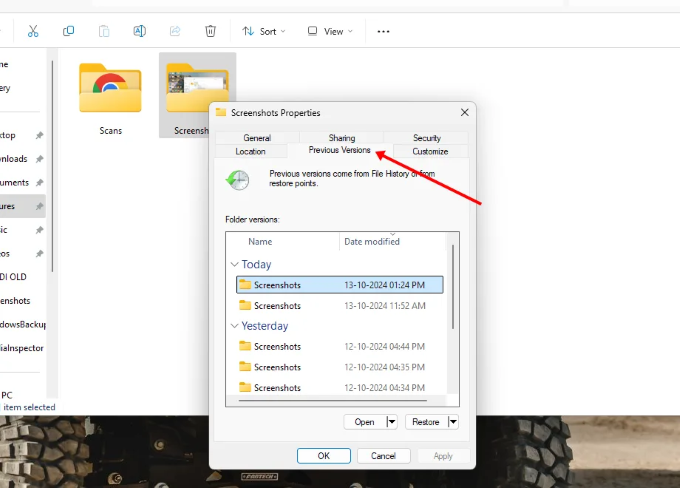Select Screenshots version 13-10-2024 11:52 AM
This screenshot has height=488, width=680.
(340, 306)
